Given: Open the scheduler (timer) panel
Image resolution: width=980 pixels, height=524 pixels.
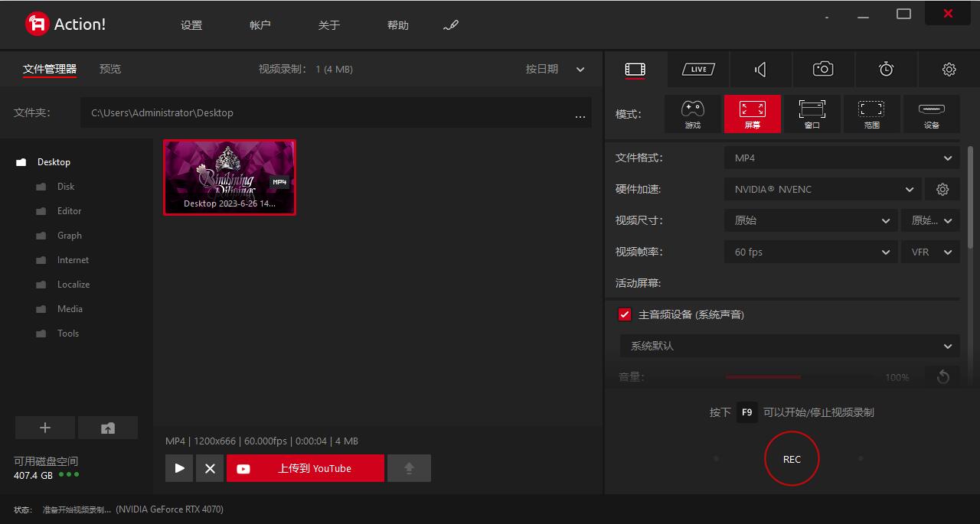Looking at the screenshot, I should 886,69.
